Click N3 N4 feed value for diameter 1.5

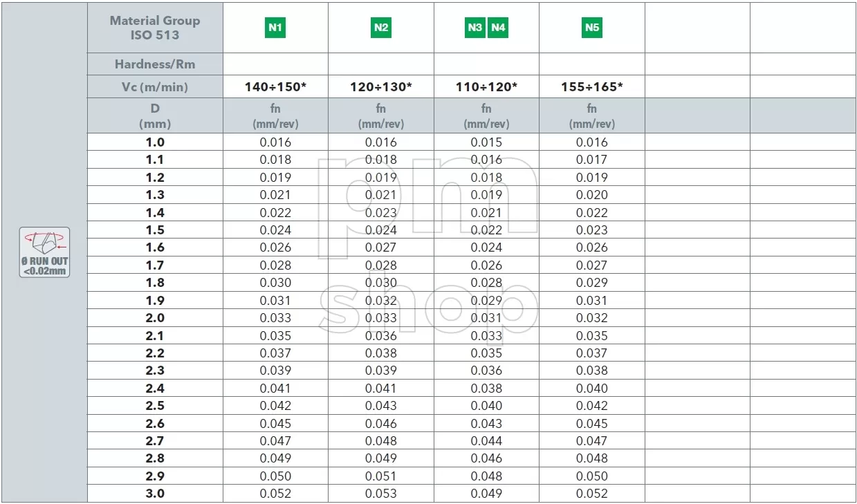coord(486,230)
